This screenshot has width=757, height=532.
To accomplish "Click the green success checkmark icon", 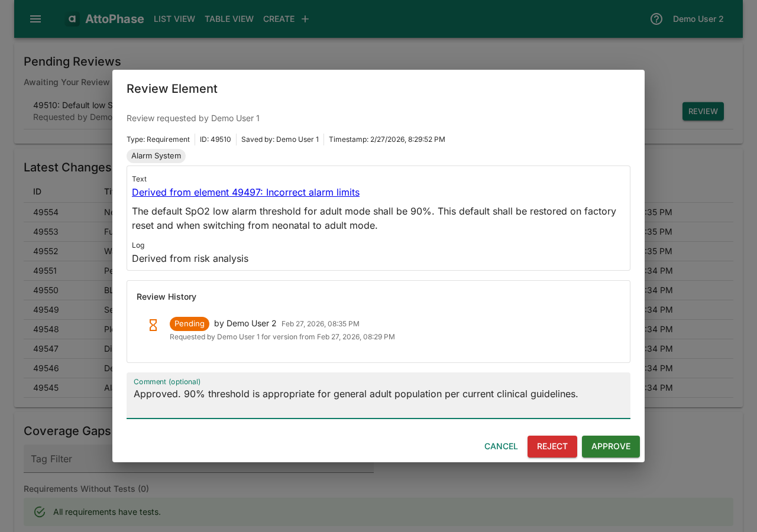I will (39, 512).
